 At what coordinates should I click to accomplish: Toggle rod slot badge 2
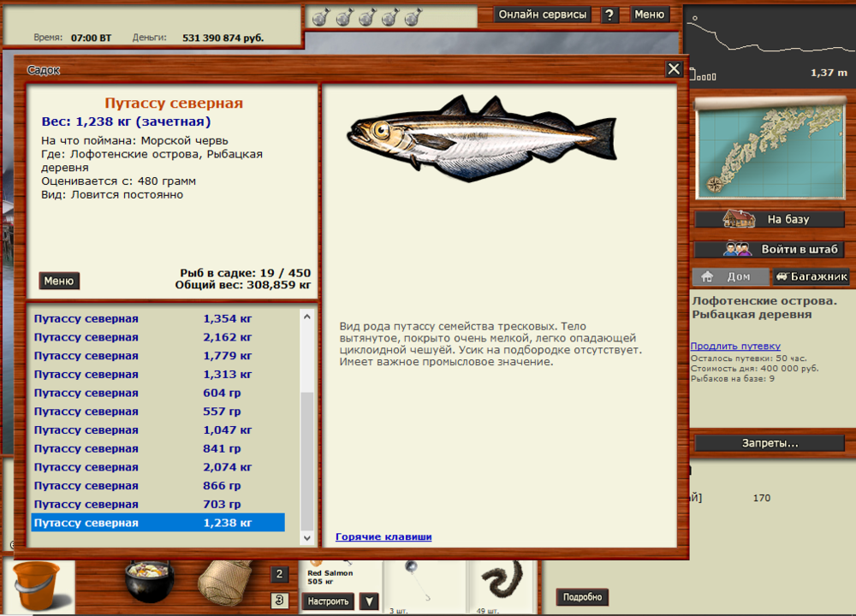pyautogui.click(x=278, y=575)
